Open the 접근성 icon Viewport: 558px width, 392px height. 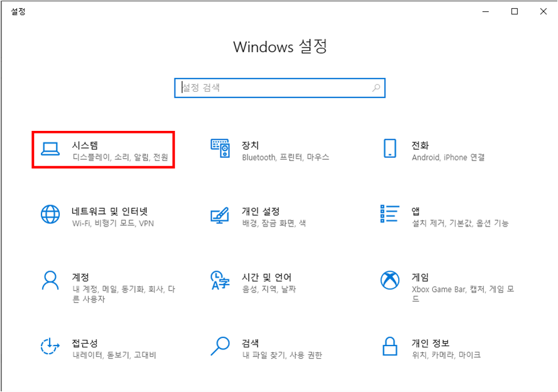50,346
